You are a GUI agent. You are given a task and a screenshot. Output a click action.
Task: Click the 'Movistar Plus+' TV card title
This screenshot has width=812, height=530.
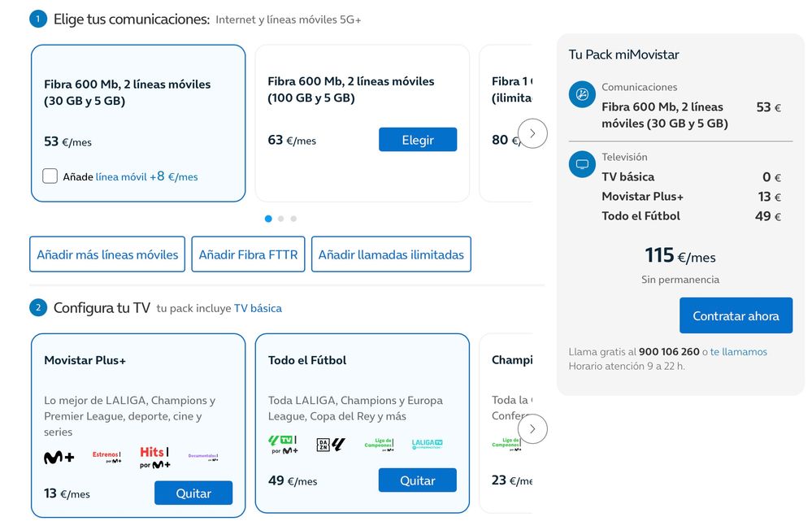coord(85,360)
